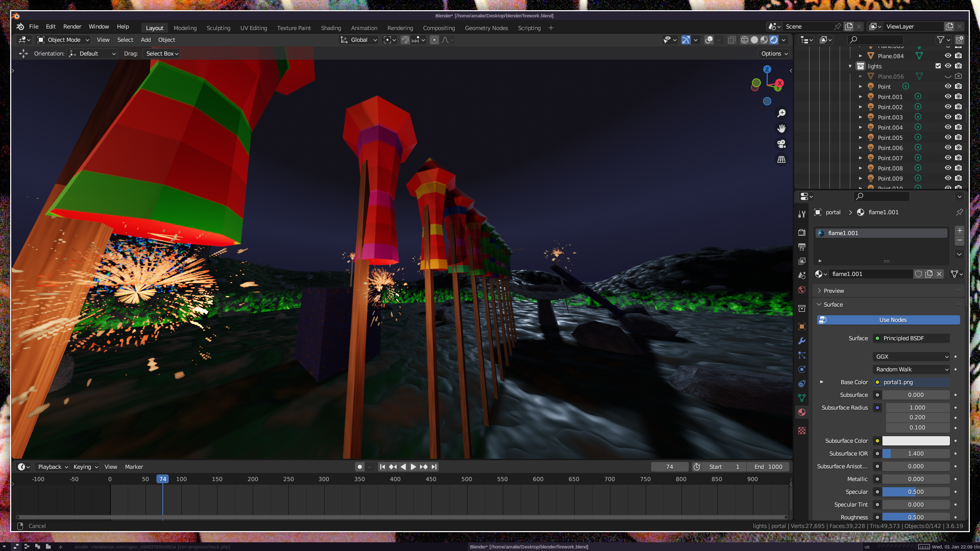980x551 pixels.
Task: Disable render for Point.005 camera icon
Action: [959, 137]
